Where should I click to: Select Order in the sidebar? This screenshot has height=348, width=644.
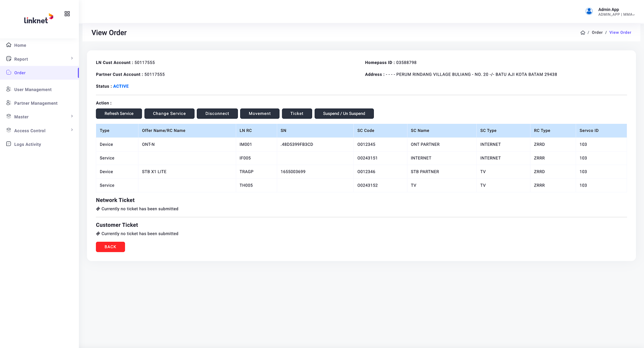click(39, 72)
